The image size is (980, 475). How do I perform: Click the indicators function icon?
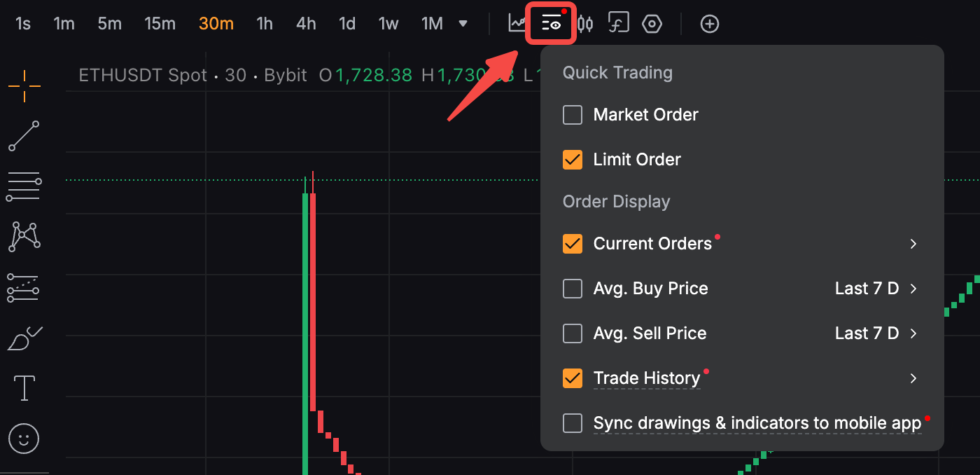click(x=618, y=23)
